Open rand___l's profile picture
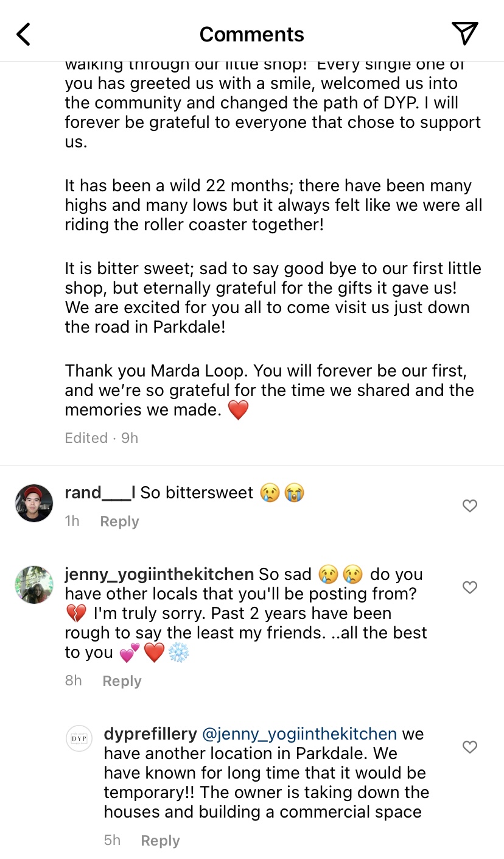504x859 pixels. pyautogui.click(x=34, y=503)
